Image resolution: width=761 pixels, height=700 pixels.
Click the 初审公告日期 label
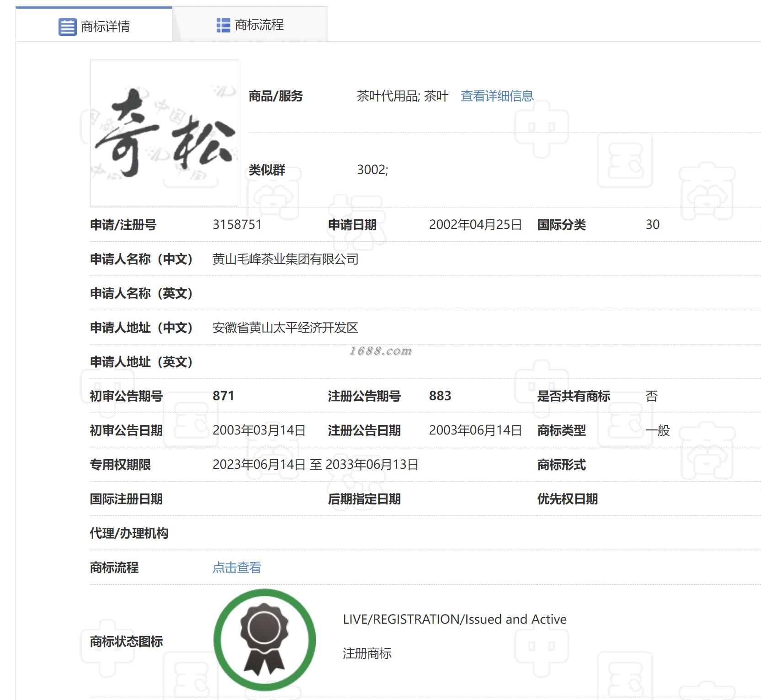pyautogui.click(x=126, y=430)
